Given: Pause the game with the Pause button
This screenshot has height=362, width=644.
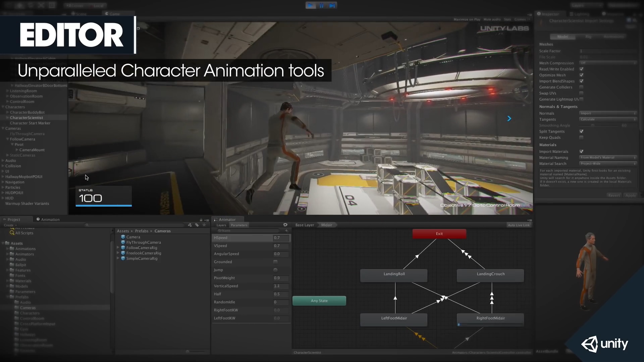Looking at the screenshot, I should click(321, 5).
